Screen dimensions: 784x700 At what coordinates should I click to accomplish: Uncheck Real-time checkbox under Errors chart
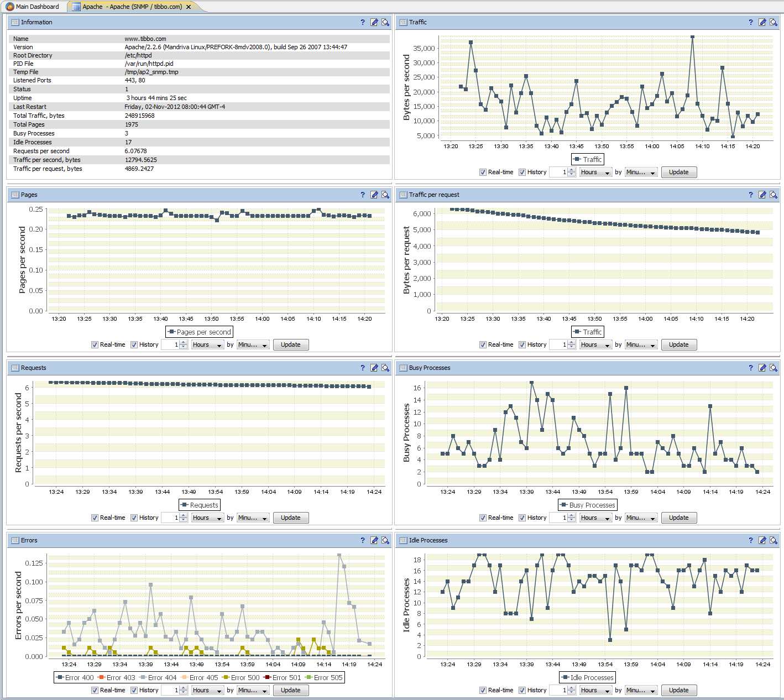95,690
